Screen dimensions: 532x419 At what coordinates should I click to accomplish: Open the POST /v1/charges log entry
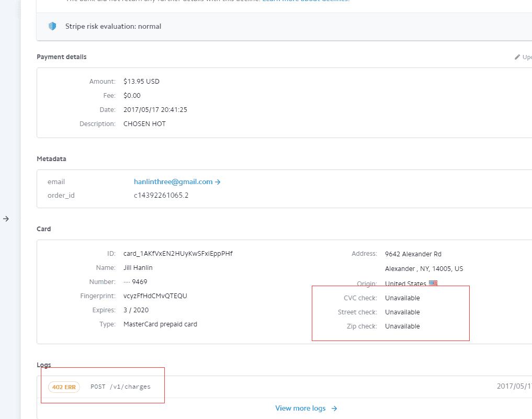[x=120, y=387]
